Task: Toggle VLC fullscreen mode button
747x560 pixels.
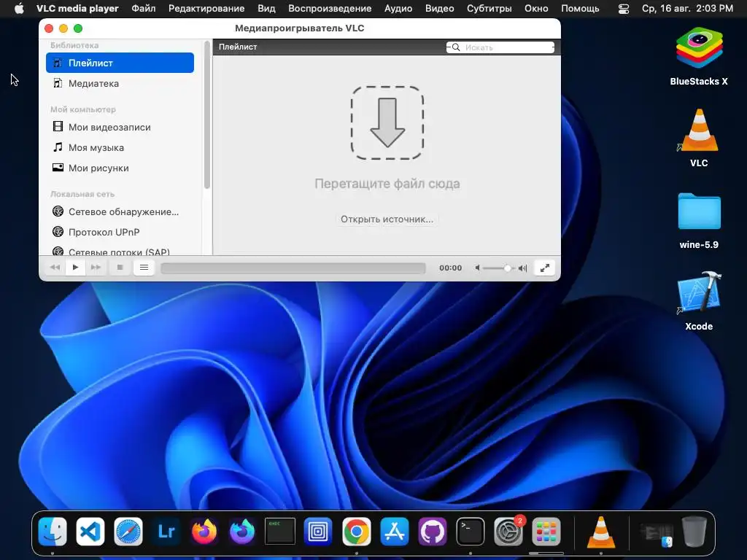Action: tap(544, 268)
